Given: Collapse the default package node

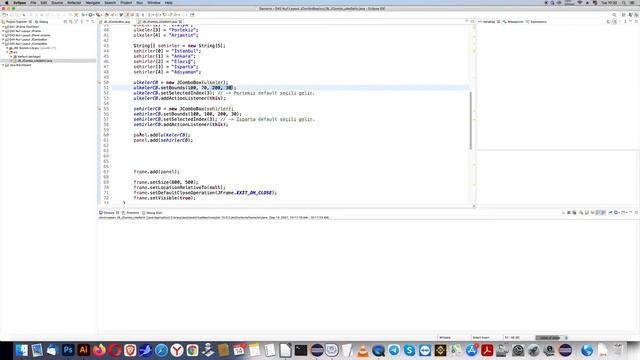Looking at the screenshot, I should pyautogui.click(x=11, y=56).
